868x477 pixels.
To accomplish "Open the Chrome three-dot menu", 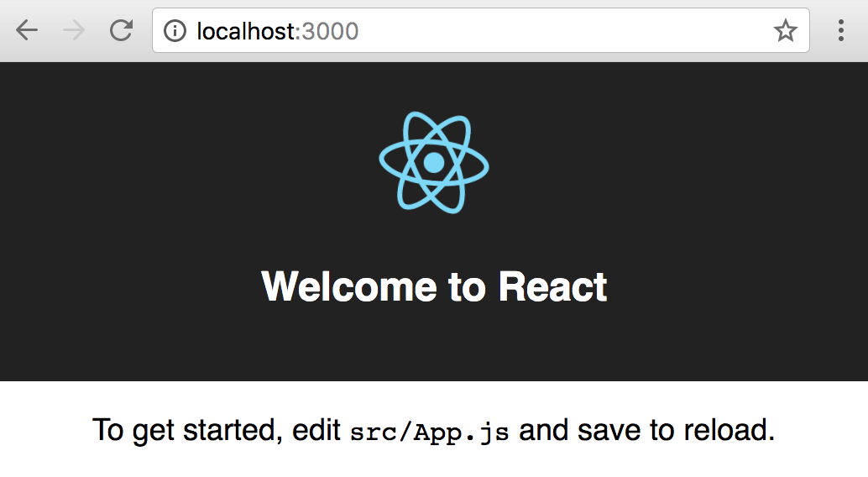I will tap(841, 30).
